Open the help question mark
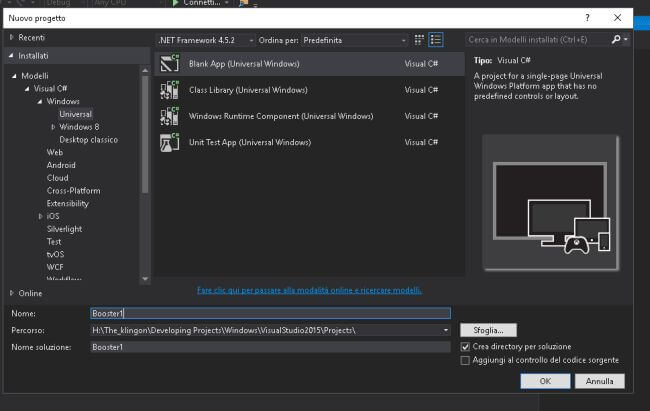 pyautogui.click(x=587, y=18)
